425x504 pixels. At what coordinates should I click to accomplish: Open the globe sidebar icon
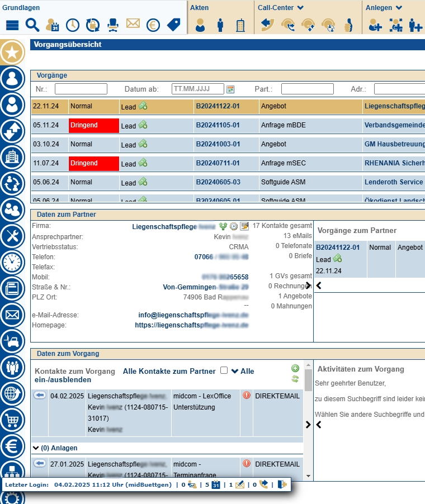coord(12,393)
